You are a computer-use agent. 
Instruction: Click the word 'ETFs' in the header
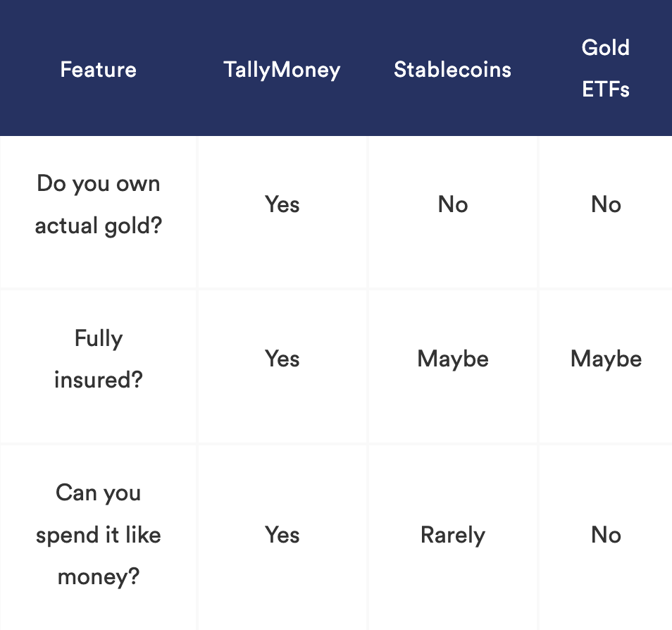pyautogui.click(x=606, y=89)
